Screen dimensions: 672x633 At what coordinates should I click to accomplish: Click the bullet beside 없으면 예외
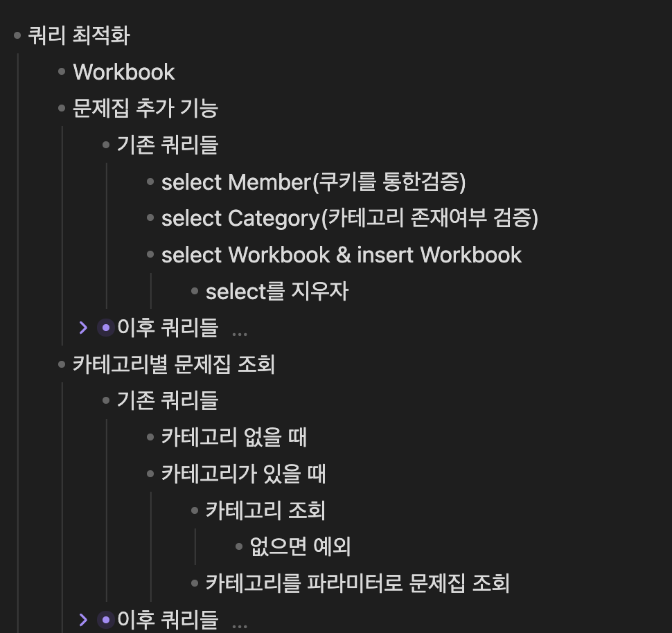point(239,546)
